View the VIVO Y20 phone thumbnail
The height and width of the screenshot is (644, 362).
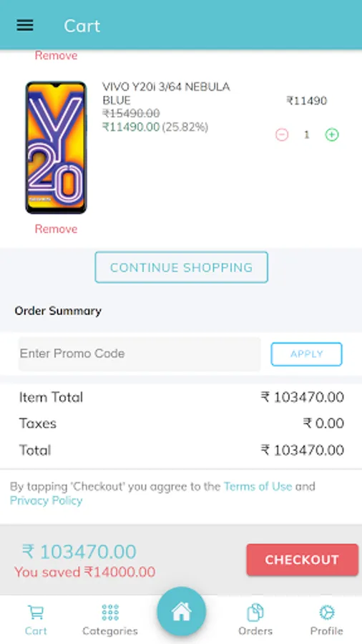click(56, 147)
